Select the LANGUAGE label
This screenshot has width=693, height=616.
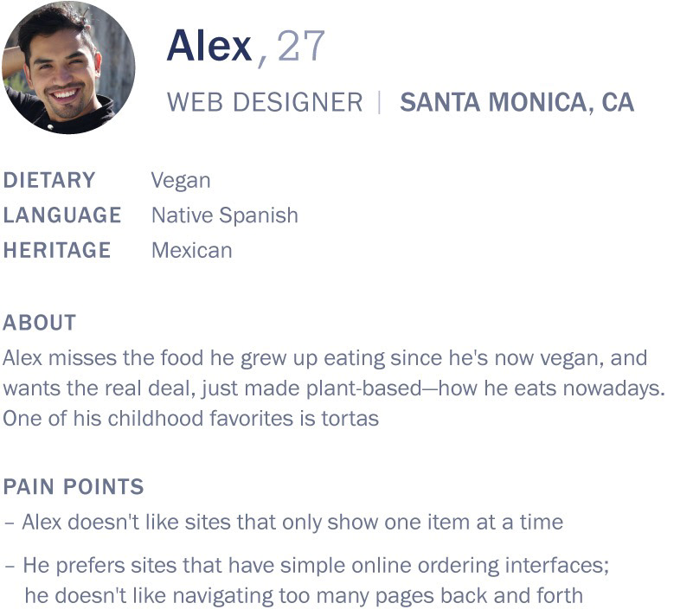click(x=62, y=215)
